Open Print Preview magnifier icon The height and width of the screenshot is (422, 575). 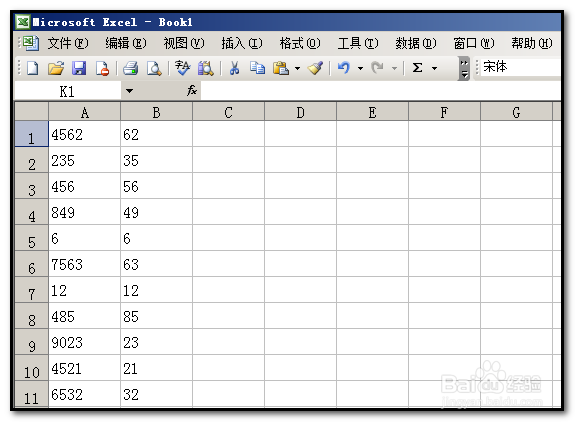point(154,68)
